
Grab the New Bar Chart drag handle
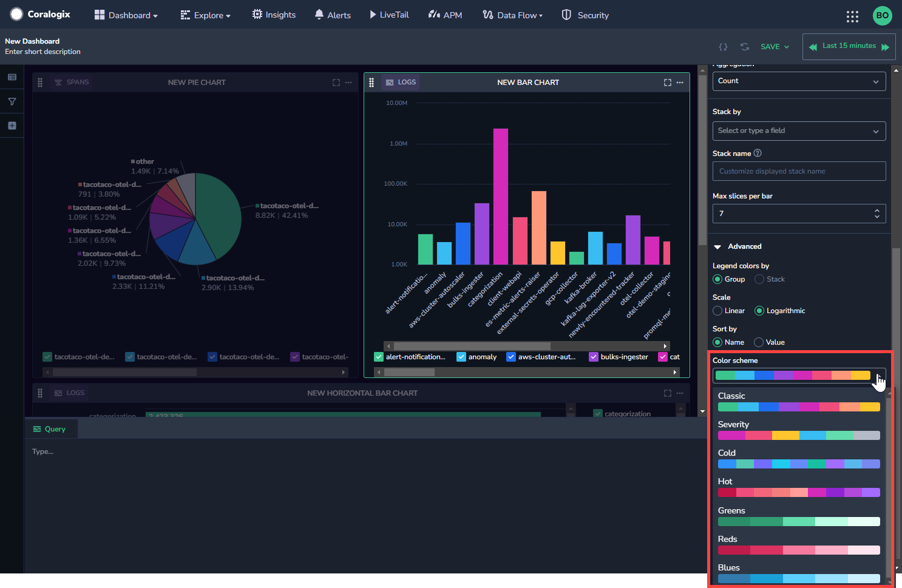371,83
